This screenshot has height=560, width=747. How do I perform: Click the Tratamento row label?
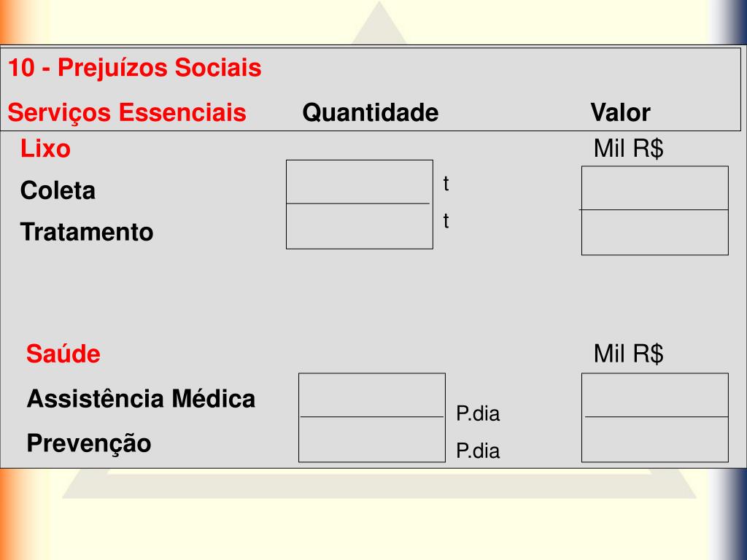87,233
